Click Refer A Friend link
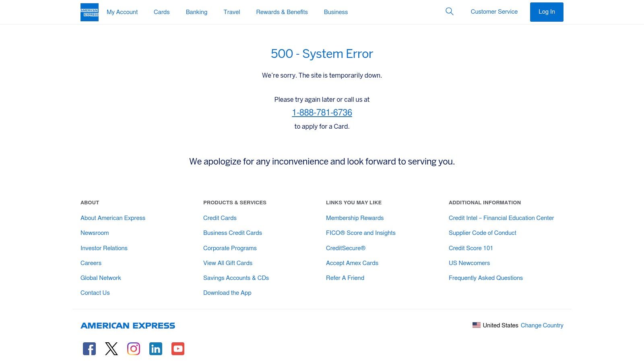Image resolution: width=644 pixels, height=362 pixels. pyautogui.click(x=345, y=278)
